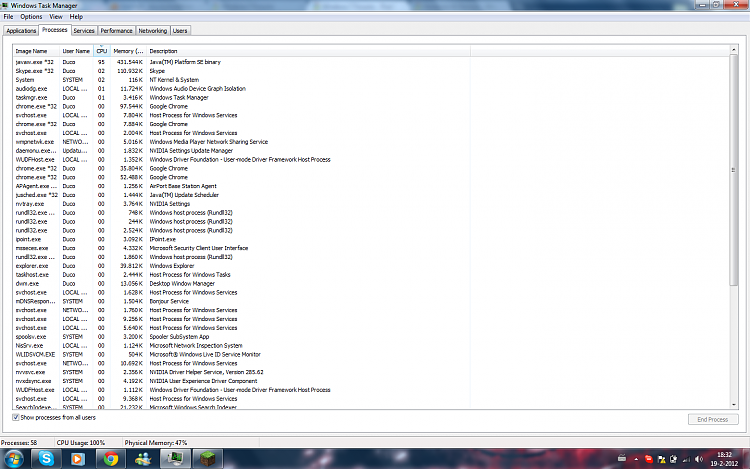Open Action Center flag icon
The width and height of the screenshot is (750, 469).
coord(662,459)
